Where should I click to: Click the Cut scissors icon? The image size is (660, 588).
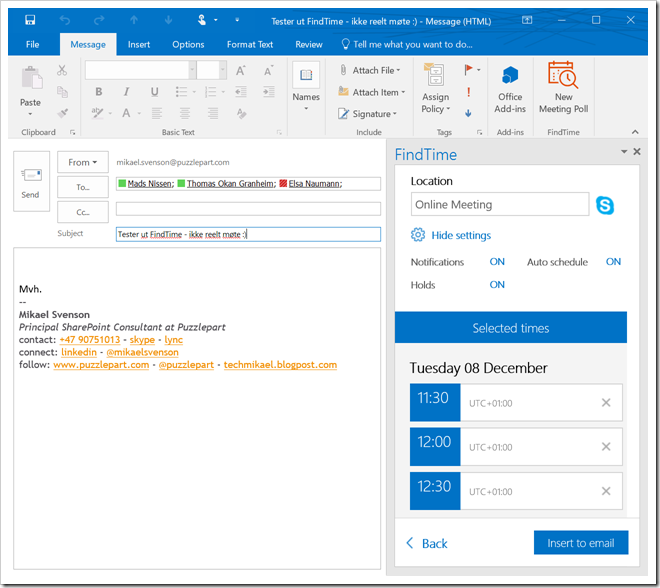(62, 70)
